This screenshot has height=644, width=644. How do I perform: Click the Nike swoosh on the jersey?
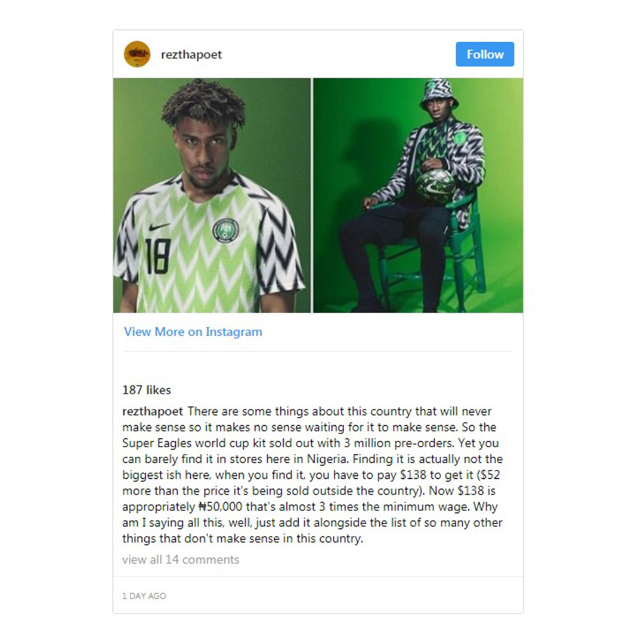coord(159,227)
